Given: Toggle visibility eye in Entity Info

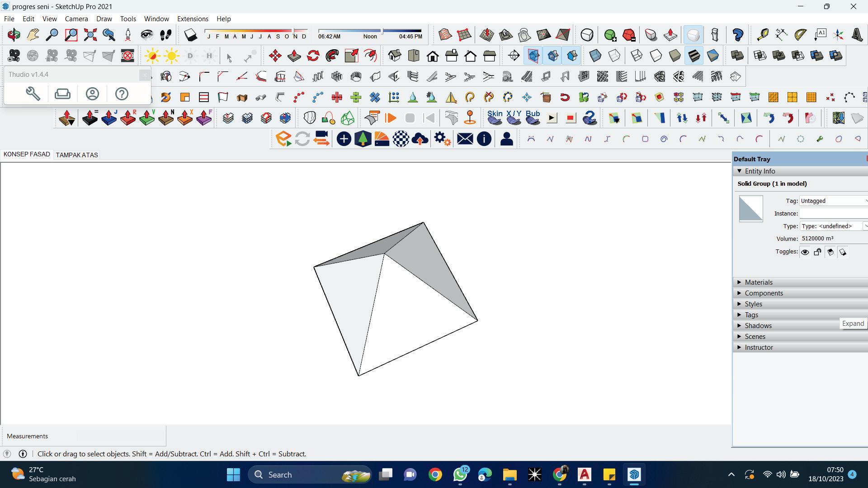Looking at the screenshot, I should tap(805, 252).
